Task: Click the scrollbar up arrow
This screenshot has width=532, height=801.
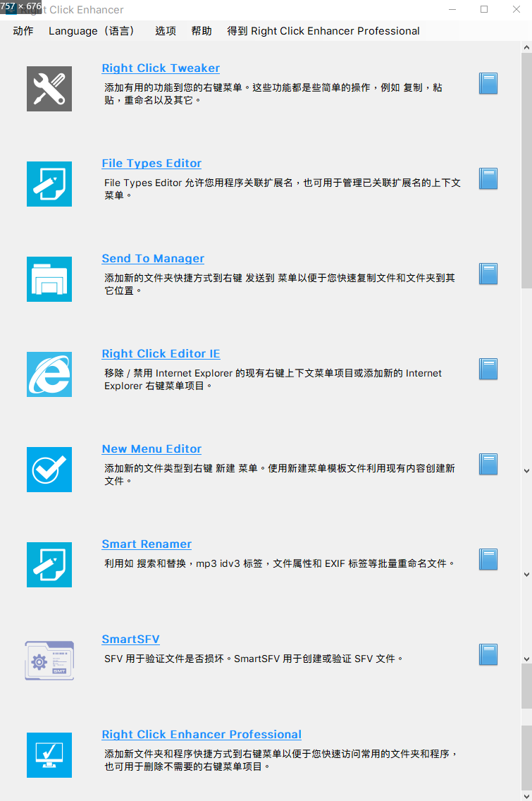Action: tap(526, 47)
